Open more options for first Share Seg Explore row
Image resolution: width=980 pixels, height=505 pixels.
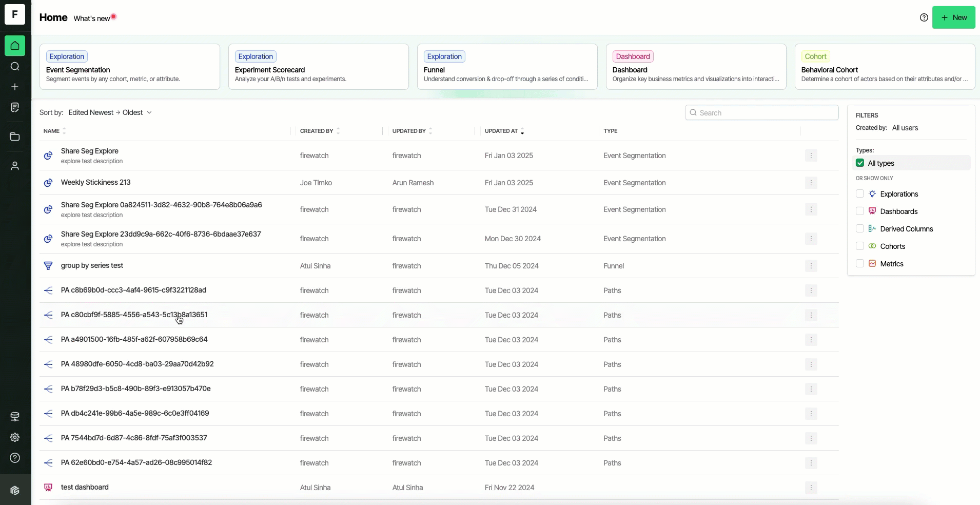pyautogui.click(x=811, y=156)
